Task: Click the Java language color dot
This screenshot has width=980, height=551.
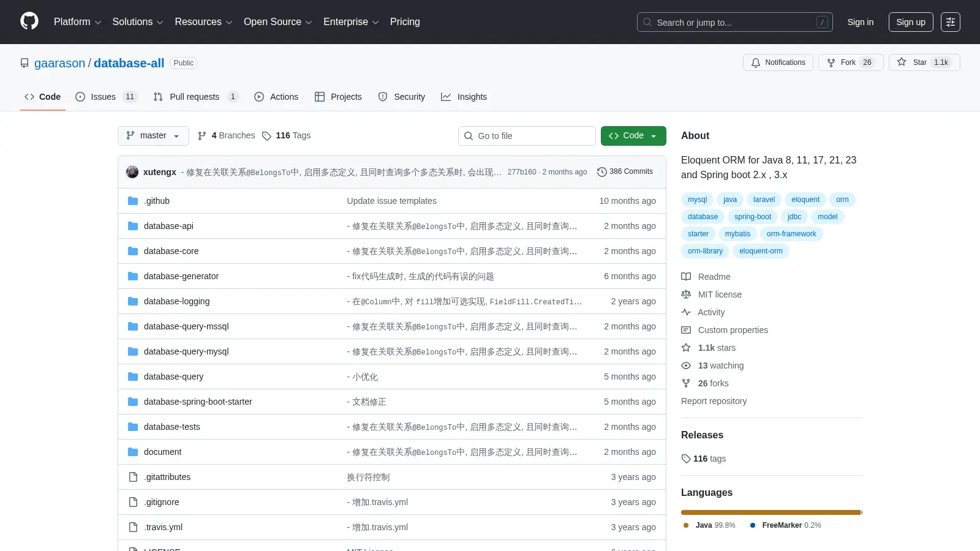Action: (x=686, y=525)
